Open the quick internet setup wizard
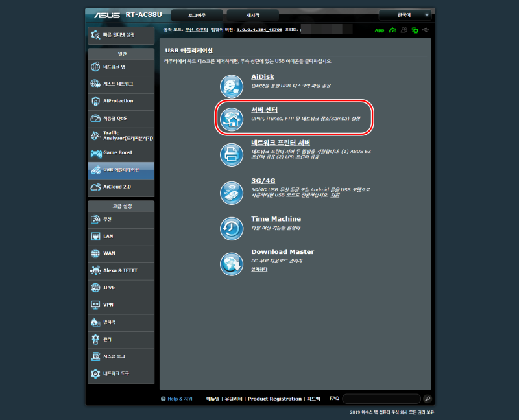 (121, 35)
